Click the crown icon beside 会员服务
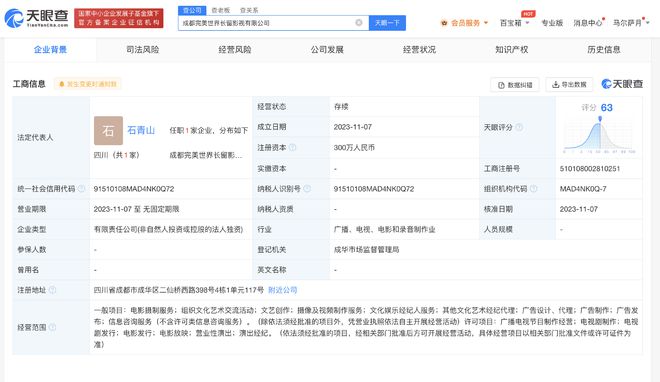 (444, 23)
